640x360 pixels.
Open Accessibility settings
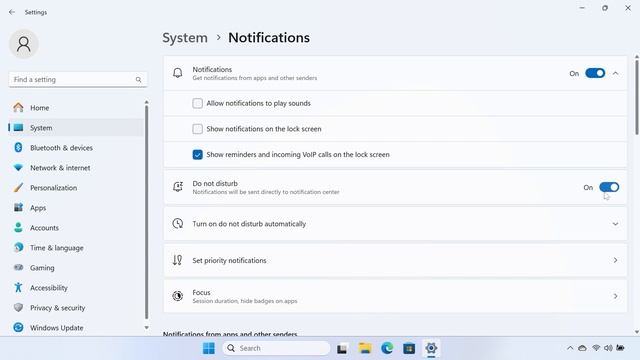pyautogui.click(x=76, y=288)
